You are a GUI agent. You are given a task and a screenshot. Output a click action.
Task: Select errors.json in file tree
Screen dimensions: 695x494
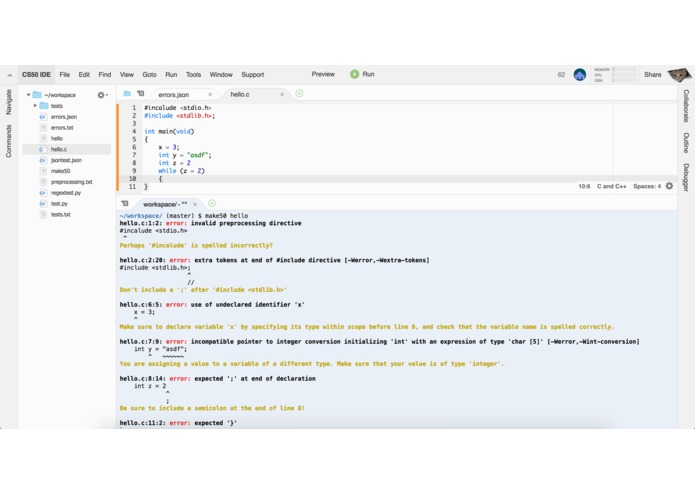[x=64, y=117]
